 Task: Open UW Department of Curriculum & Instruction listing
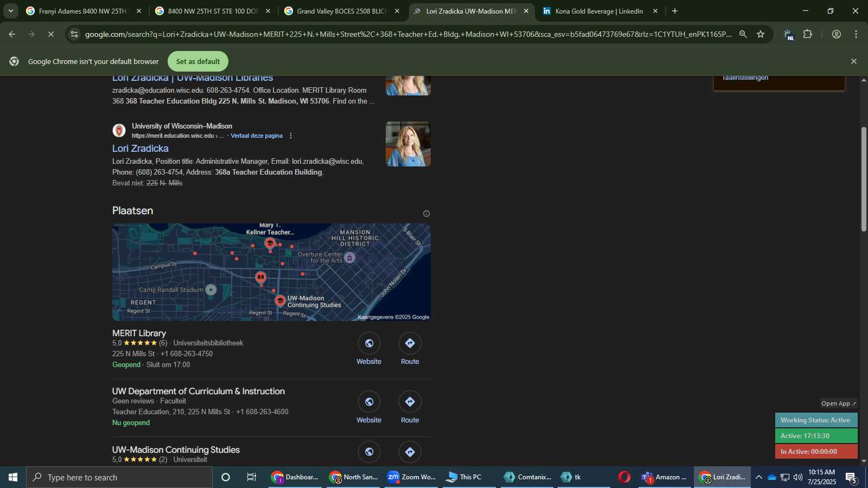tap(199, 391)
